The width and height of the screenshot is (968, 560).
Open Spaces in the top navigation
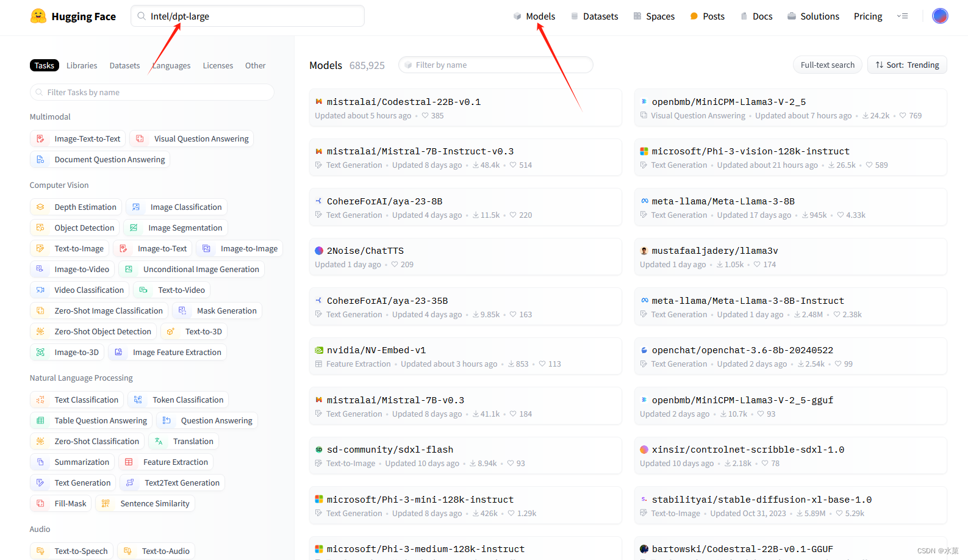[654, 16]
